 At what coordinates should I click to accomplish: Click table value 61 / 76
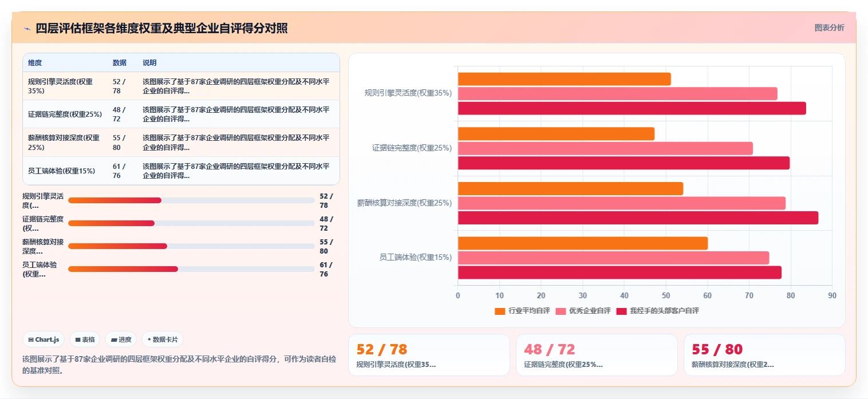point(119,171)
